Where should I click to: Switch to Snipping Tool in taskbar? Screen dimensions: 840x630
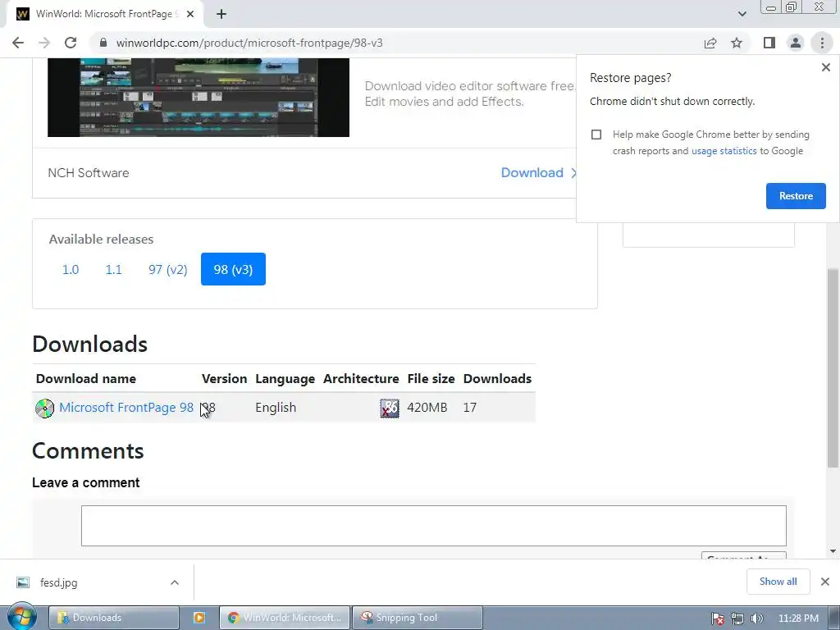click(418, 618)
